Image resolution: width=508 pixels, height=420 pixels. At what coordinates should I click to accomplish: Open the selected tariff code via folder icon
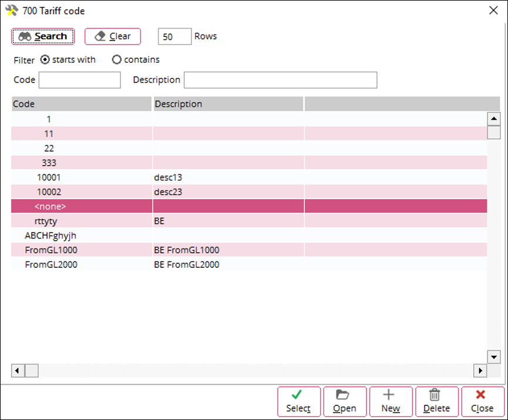[x=344, y=401]
